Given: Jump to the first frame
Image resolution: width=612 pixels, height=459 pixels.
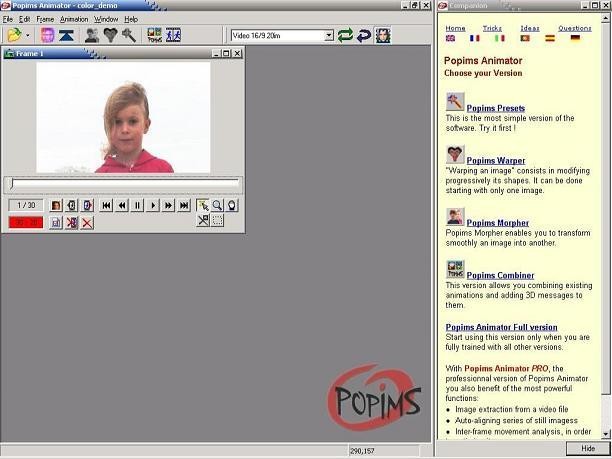Looking at the screenshot, I should coord(106,205).
